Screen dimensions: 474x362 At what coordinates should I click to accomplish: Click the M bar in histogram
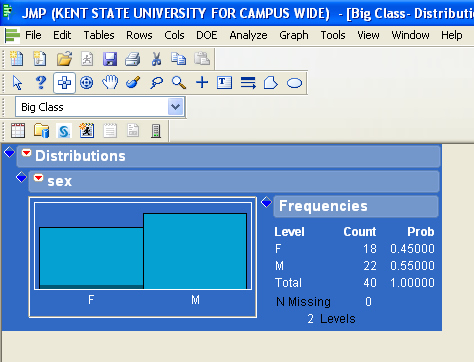pos(195,251)
